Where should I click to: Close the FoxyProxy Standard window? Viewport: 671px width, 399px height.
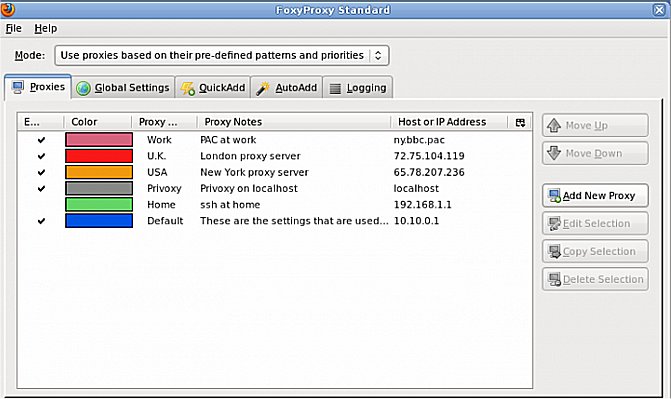(659, 9)
